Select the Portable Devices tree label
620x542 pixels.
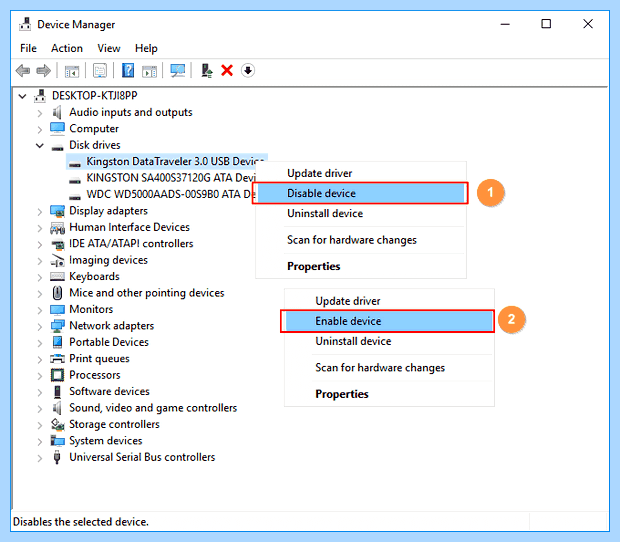(109, 342)
